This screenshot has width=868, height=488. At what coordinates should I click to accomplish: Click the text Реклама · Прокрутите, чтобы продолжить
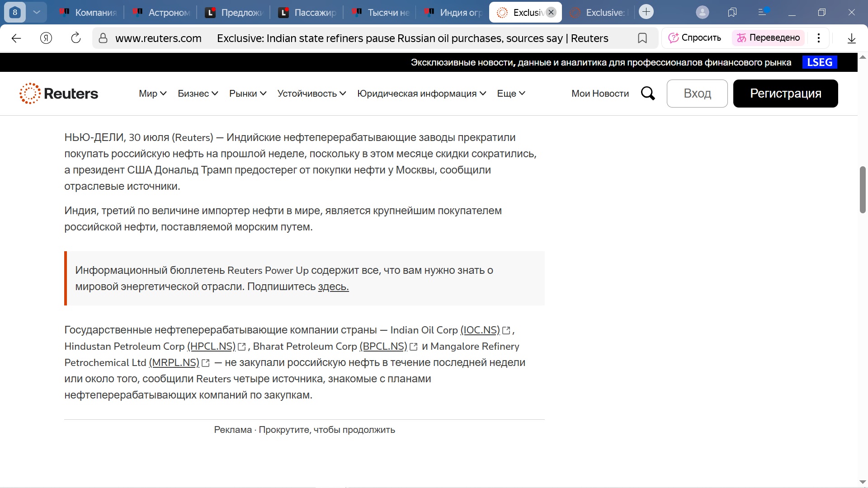[305, 430]
